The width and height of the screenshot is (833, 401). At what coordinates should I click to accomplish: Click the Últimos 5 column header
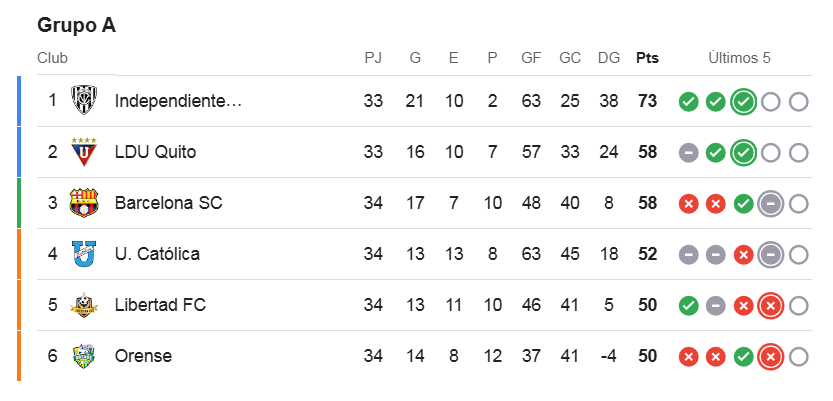point(739,58)
